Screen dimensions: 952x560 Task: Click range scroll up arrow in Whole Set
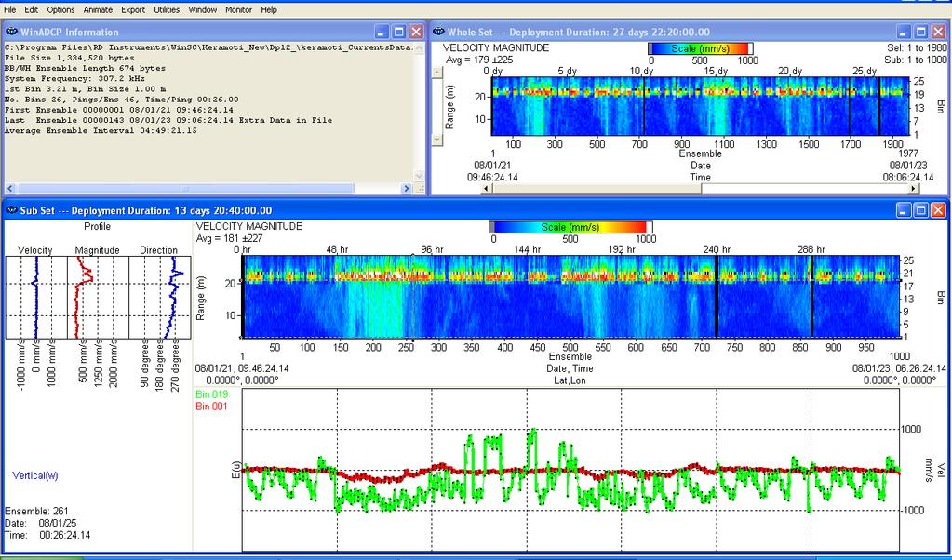436,73
